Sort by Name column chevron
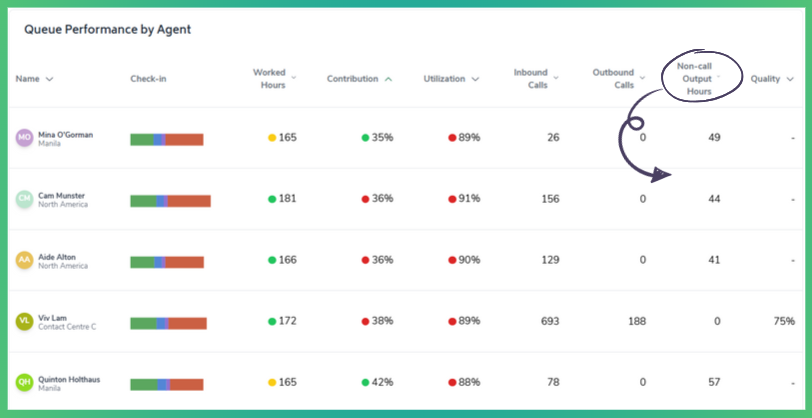 (x=49, y=79)
